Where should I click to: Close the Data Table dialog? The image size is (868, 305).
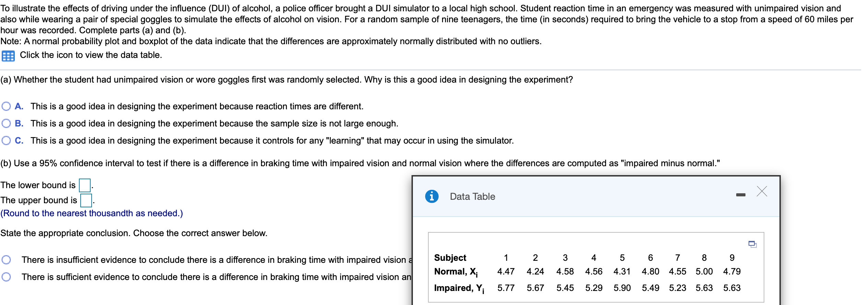[762, 191]
